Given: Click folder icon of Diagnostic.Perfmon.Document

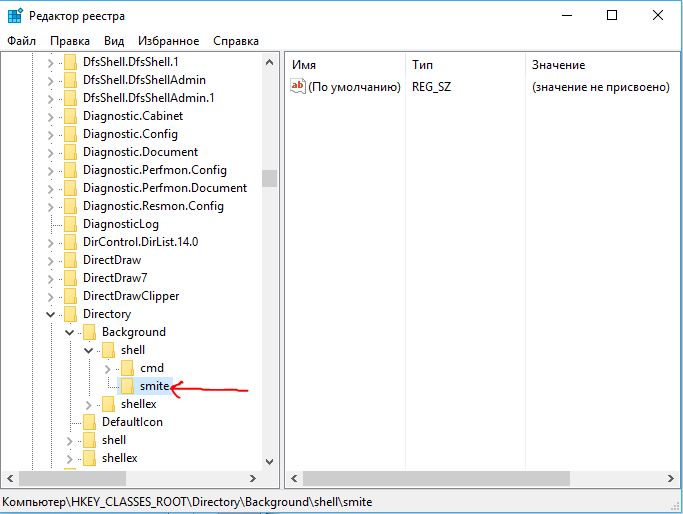Looking at the screenshot, I should click(71, 188).
